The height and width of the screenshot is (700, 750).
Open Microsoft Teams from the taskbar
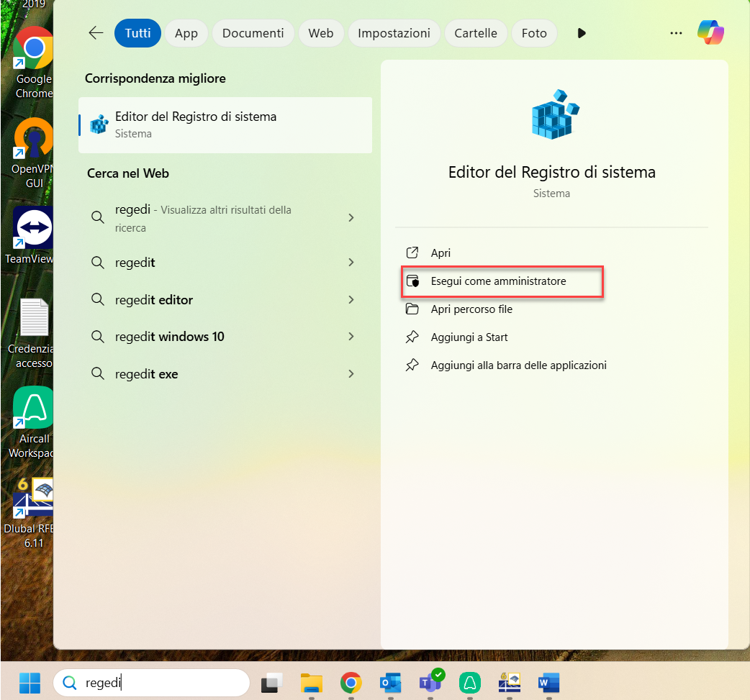430,683
